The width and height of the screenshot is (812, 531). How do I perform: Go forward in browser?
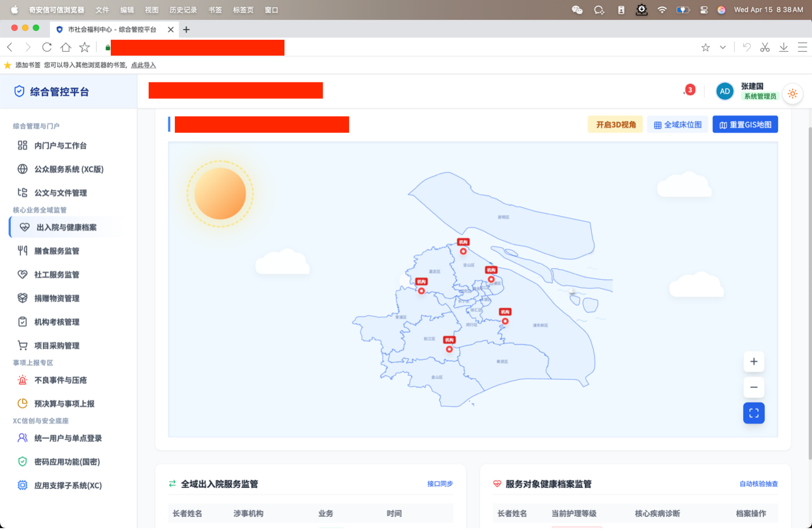pos(28,47)
